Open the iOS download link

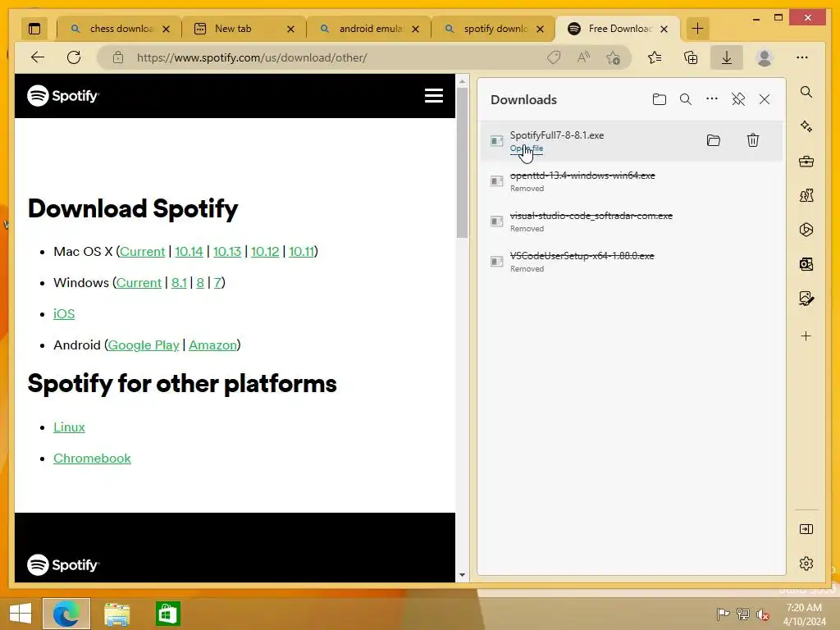click(64, 314)
